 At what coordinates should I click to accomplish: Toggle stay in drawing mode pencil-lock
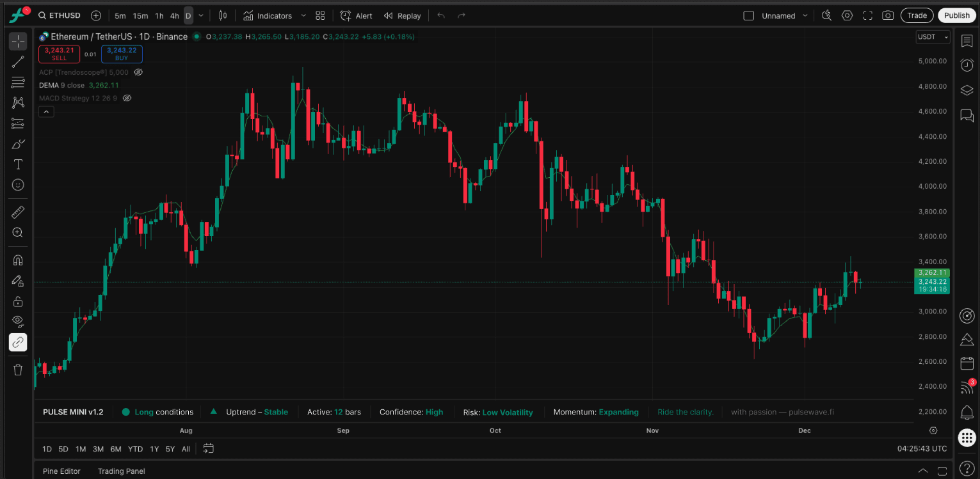18,281
